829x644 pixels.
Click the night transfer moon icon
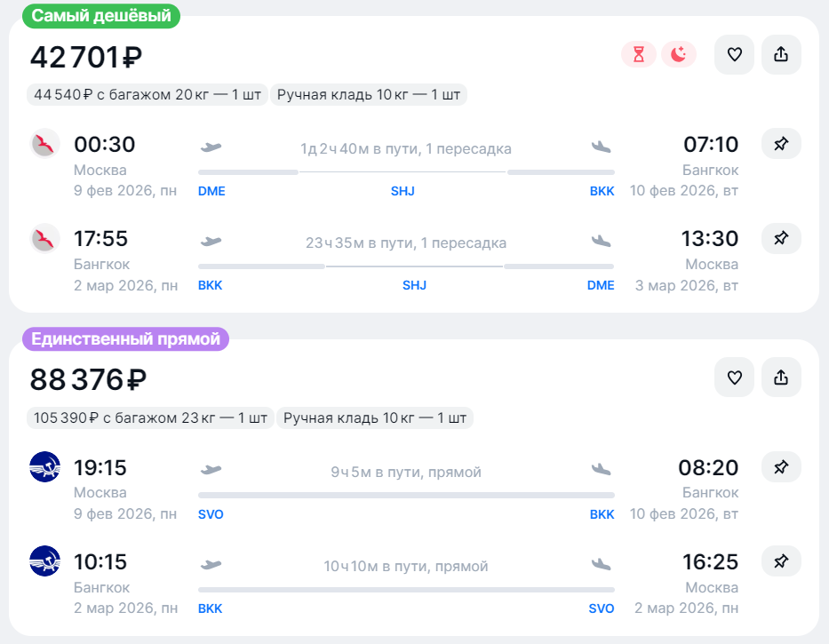point(679,55)
